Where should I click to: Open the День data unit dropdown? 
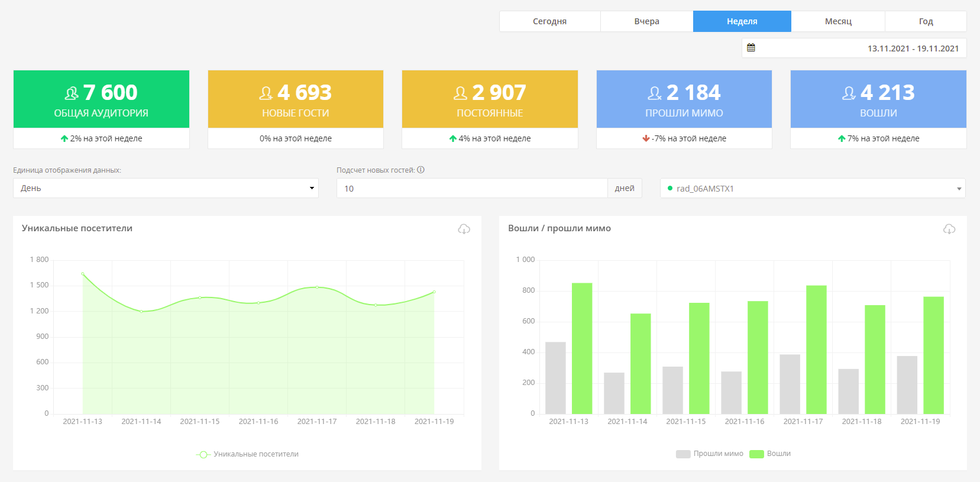tap(166, 188)
